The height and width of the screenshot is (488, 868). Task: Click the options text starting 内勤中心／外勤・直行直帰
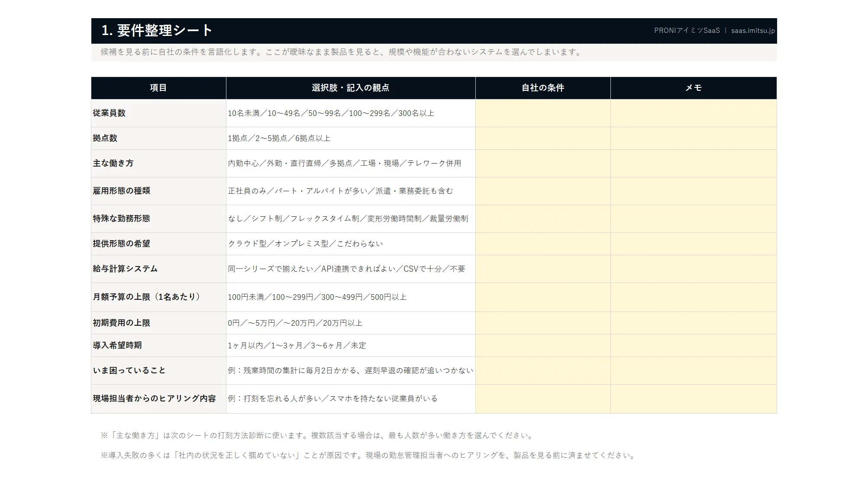(x=345, y=164)
